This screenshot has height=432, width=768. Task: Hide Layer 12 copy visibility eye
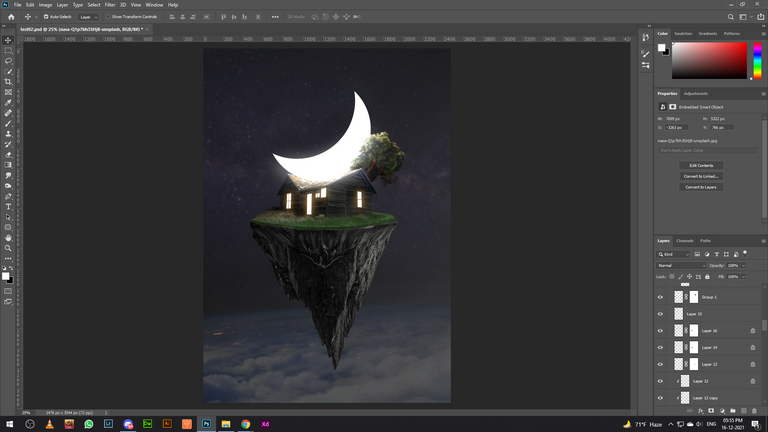[x=660, y=398]
